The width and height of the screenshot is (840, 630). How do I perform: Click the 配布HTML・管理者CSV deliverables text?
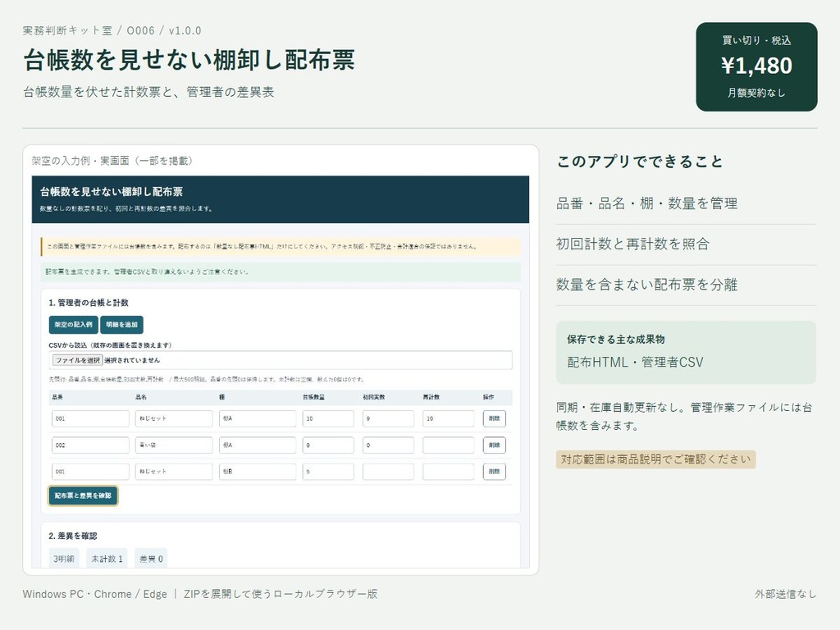[635, 362]
